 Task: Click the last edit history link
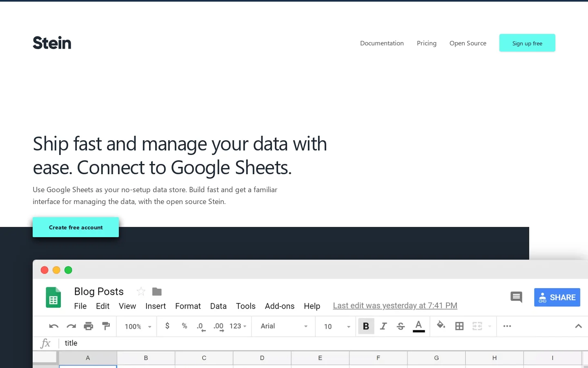point(395,305)
